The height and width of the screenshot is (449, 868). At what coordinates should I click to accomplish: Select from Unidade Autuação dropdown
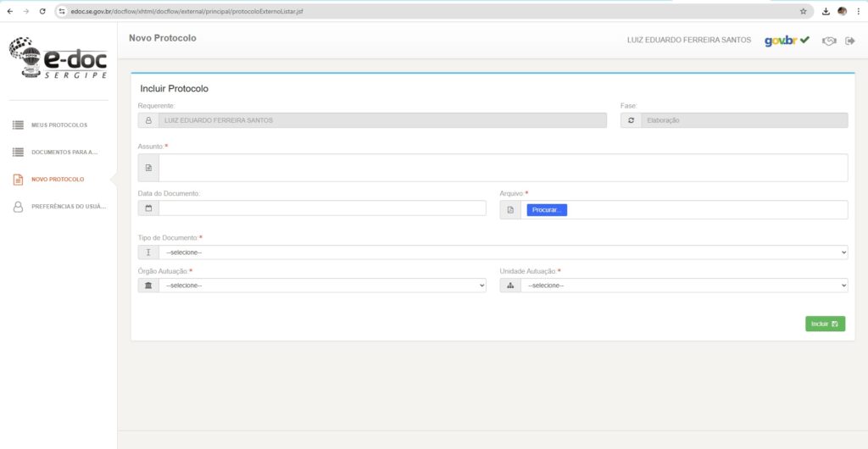pos(683,285)
